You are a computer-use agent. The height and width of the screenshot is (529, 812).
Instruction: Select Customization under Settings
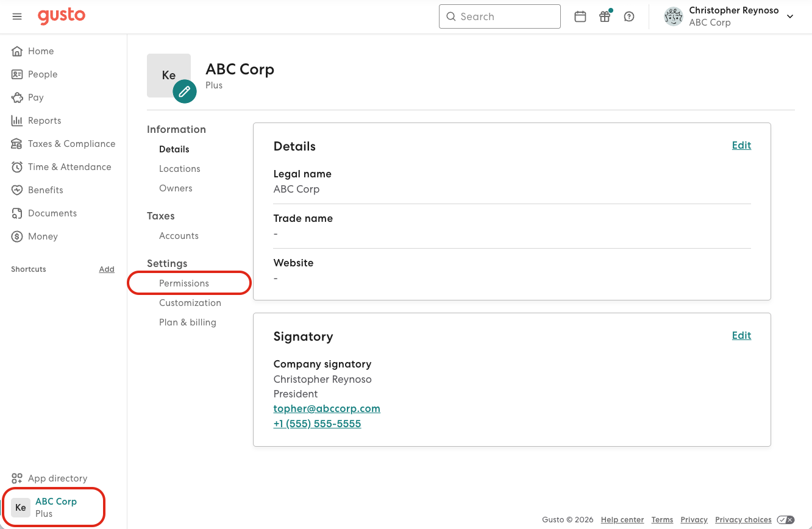(190, 303)
